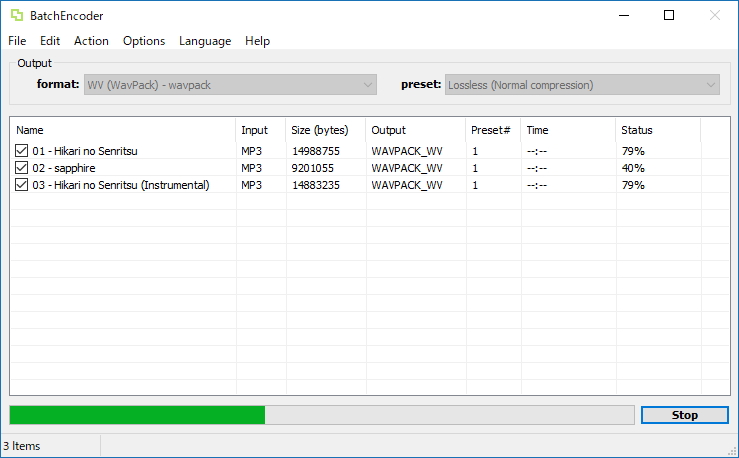Viewport: 739px width, 458px height.
Task: Click the size value 14988755
Action: (x=316, y=151)
